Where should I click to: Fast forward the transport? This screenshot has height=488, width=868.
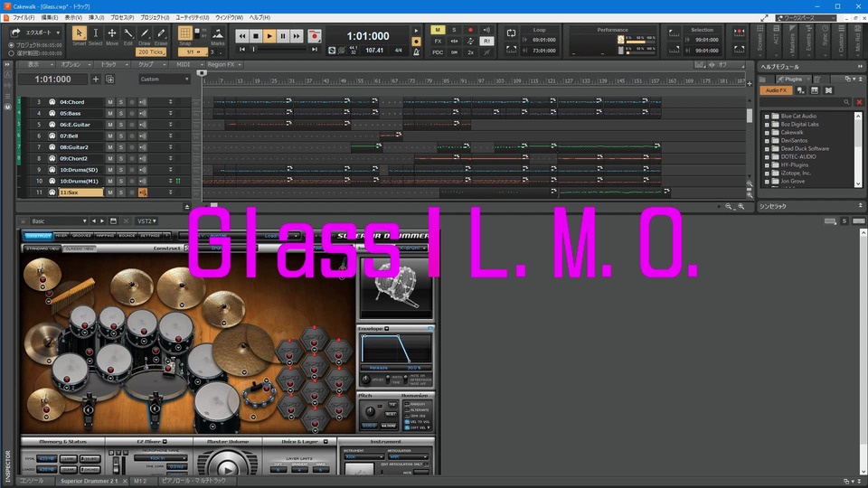click(297, 36)
